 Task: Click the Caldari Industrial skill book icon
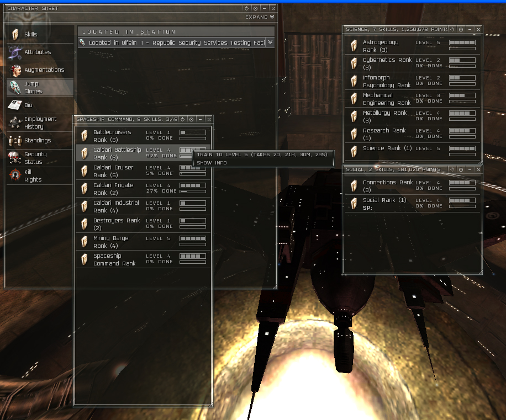pyautogui.click(x=85, y=206)
